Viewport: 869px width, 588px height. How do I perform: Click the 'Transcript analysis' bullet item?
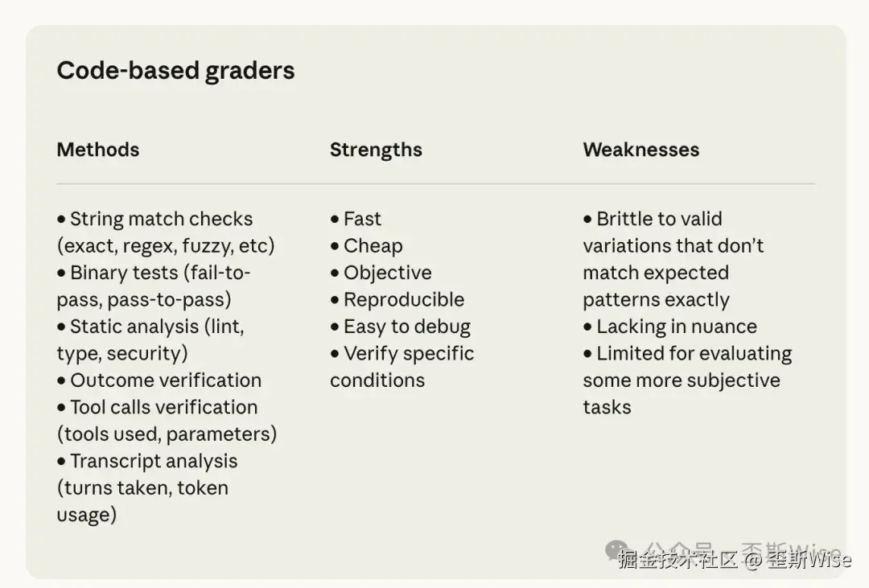tap(147, 487)
